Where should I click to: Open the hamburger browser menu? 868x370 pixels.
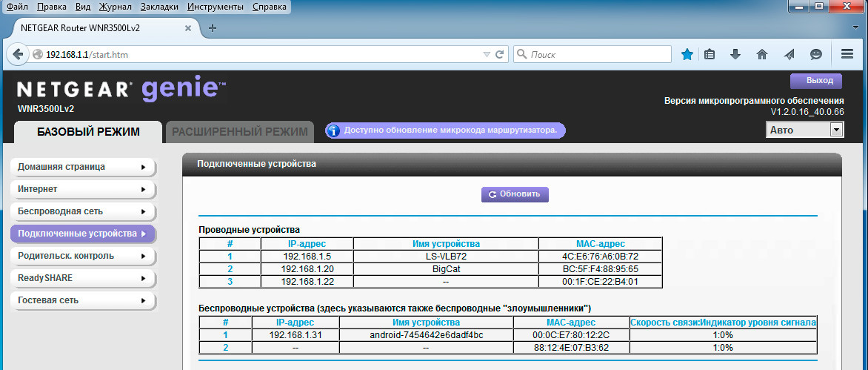click(x=848, y=54)
